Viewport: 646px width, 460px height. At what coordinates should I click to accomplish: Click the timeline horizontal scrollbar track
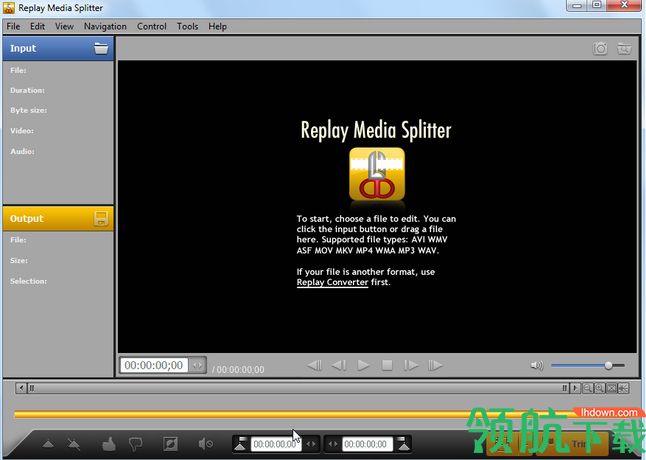298,388
